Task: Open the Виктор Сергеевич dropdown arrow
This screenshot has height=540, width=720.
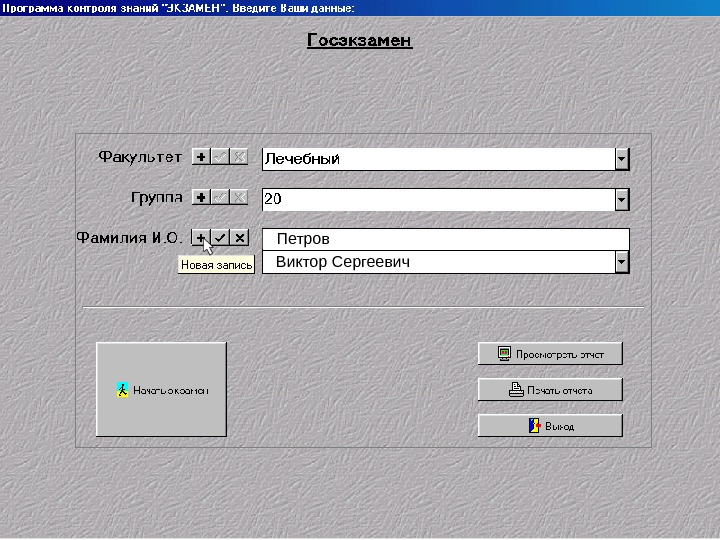Action: (x=621, y=262)
